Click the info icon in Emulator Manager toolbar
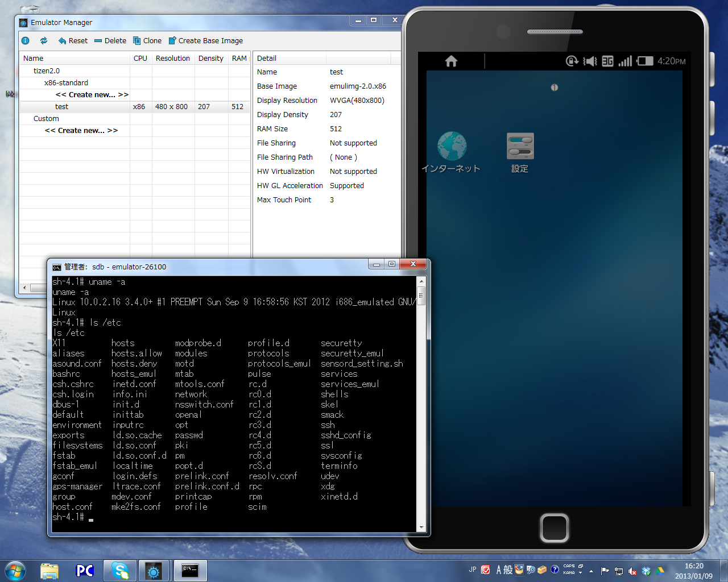Image resolution: width=728 pixels, height=582 pixels. coord(25,40)
